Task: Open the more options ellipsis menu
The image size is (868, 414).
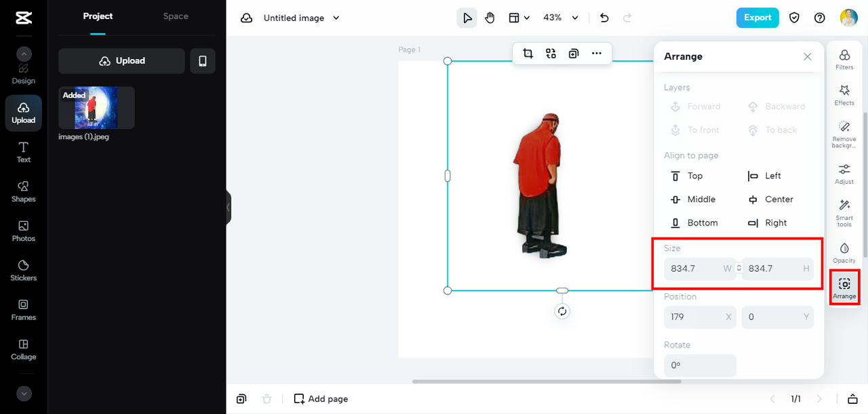Action: 597,54
